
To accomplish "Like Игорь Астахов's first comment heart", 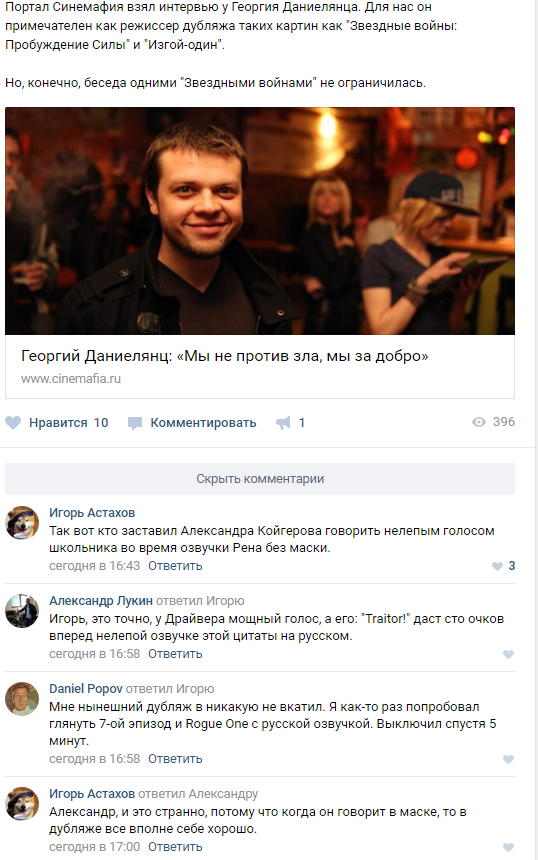I will (497, 566).
